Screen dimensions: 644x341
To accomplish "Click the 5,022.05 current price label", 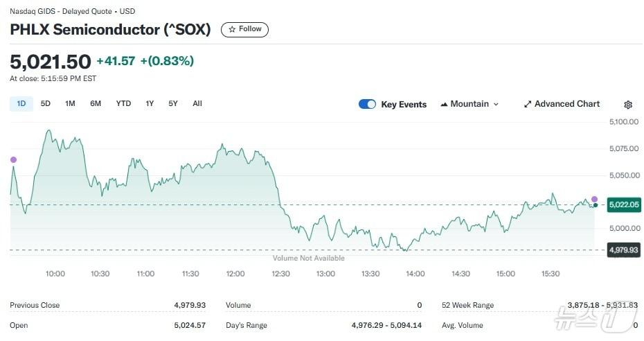I will pos(623,204).
